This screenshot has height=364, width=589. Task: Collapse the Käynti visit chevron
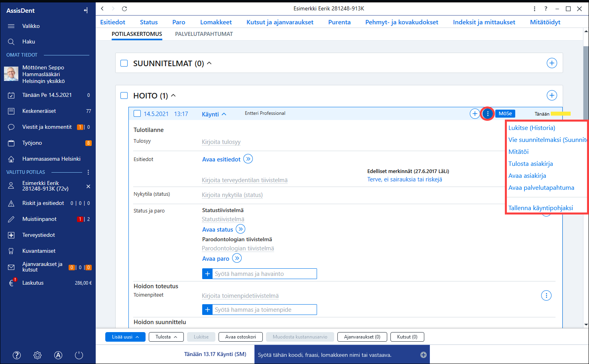pyautogui.click(x=224, y=114)
